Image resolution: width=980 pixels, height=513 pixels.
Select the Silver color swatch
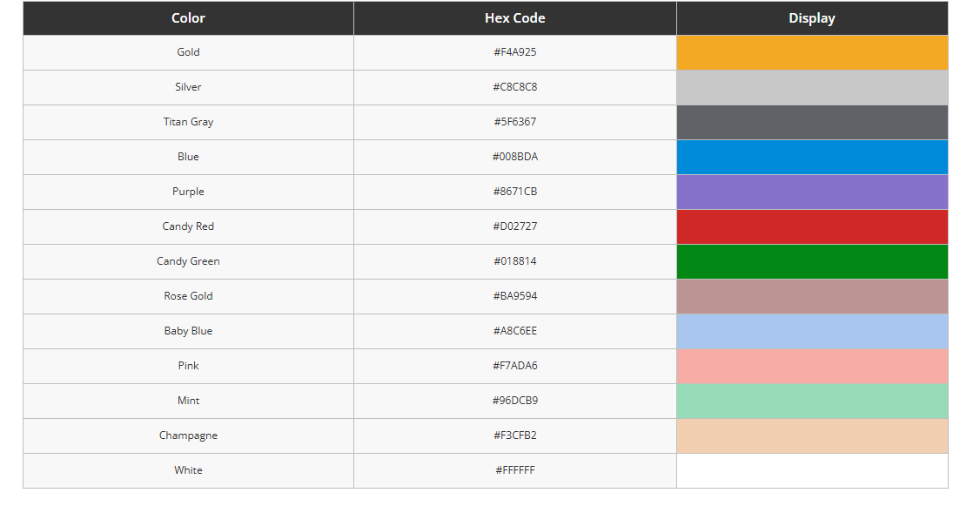(x=812, y=87)
